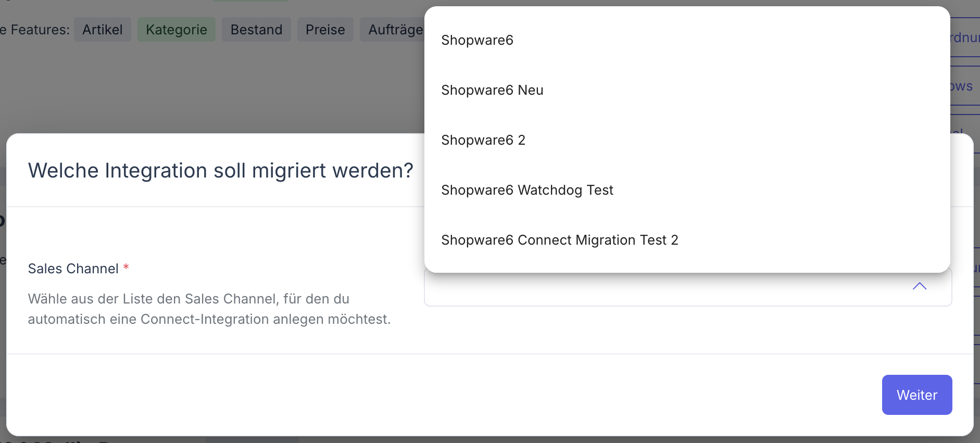Select the Shopware6 option
Screen dimensions: 980x443
coord(477,40)
